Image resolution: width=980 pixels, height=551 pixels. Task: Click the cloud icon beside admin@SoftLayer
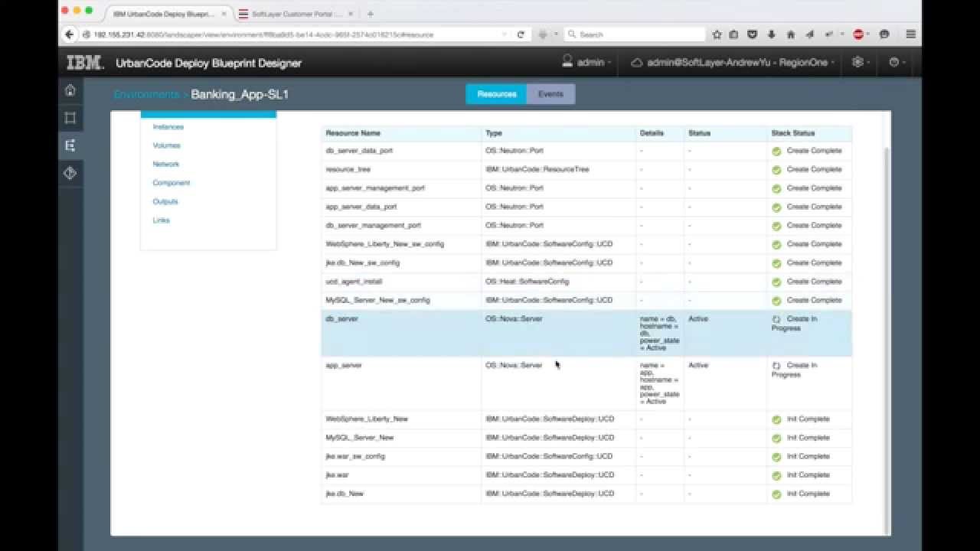tap(636, 63)
